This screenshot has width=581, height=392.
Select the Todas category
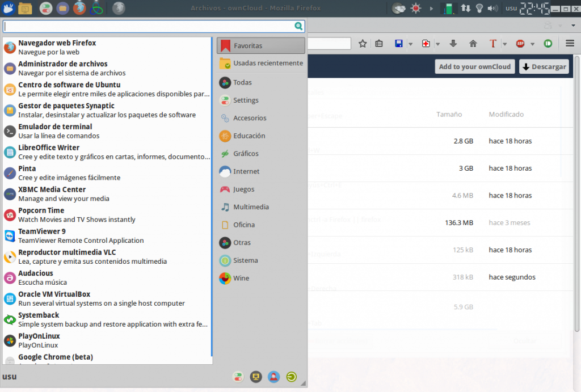point(261,82)
